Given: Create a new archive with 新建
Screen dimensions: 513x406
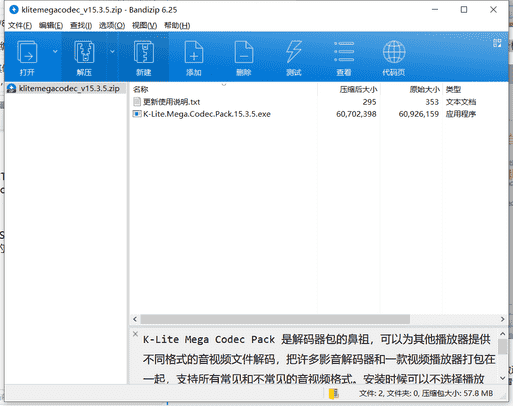Looking at the screenshot, I should (144, 57).
